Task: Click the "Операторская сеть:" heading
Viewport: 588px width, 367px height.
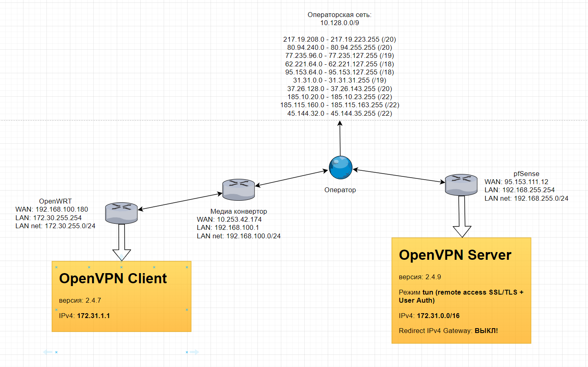Action: click(x=339, y=15)
